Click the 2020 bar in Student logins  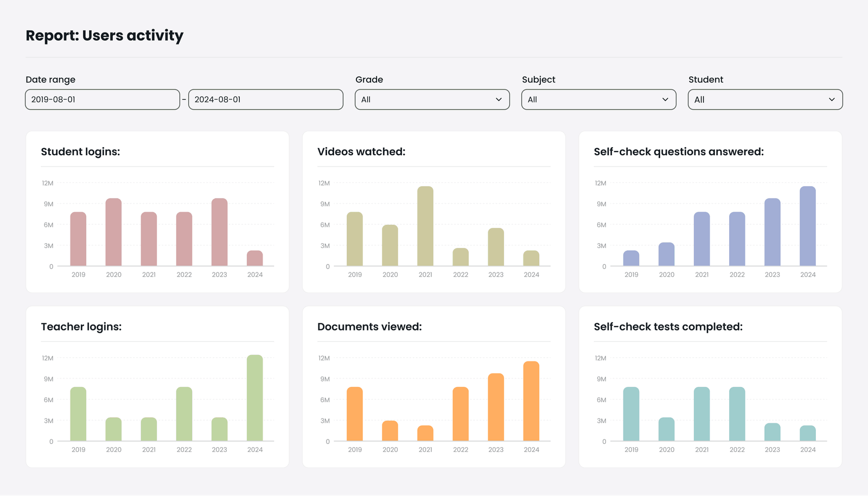[113, 232]
